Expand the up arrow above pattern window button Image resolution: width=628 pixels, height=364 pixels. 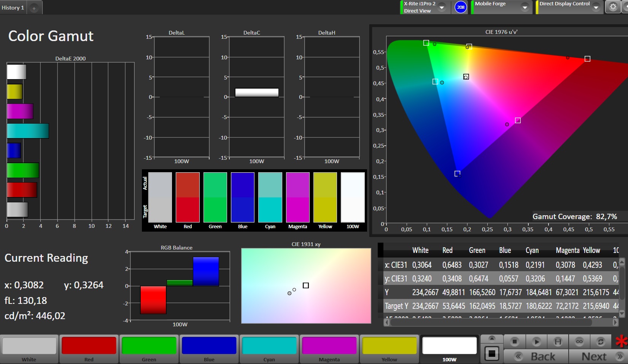point(492,339)
